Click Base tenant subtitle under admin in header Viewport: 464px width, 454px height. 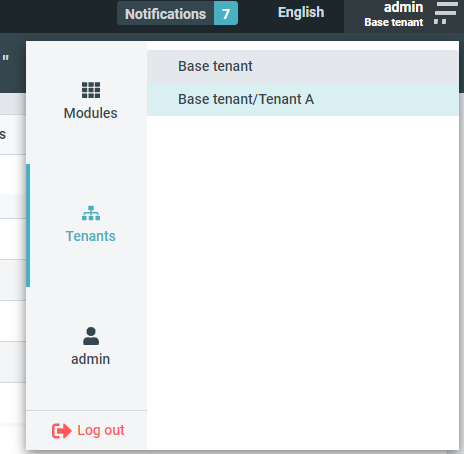394,22
